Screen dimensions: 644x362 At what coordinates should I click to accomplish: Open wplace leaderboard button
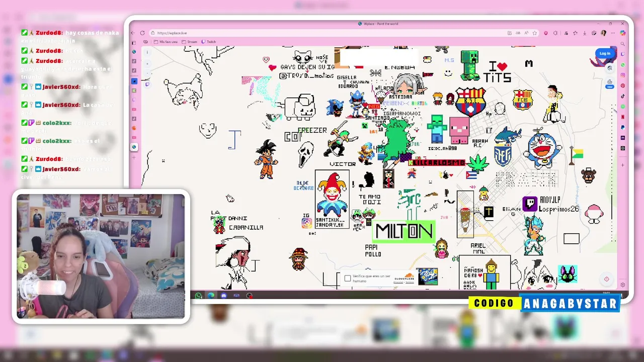[610, 81]
